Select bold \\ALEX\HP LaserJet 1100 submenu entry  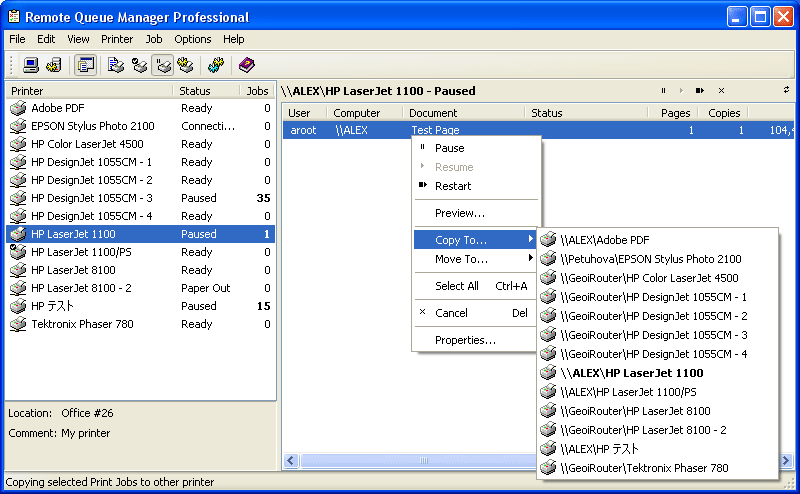point(658,373)
